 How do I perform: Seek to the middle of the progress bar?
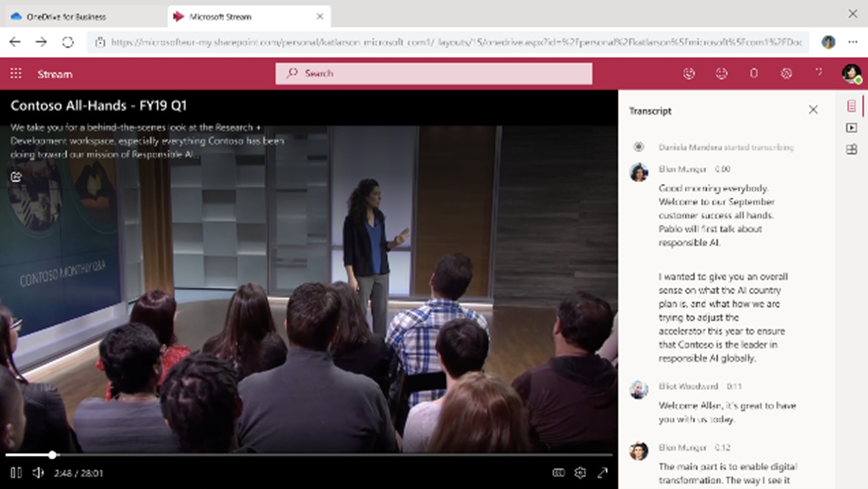click(309, 455)
